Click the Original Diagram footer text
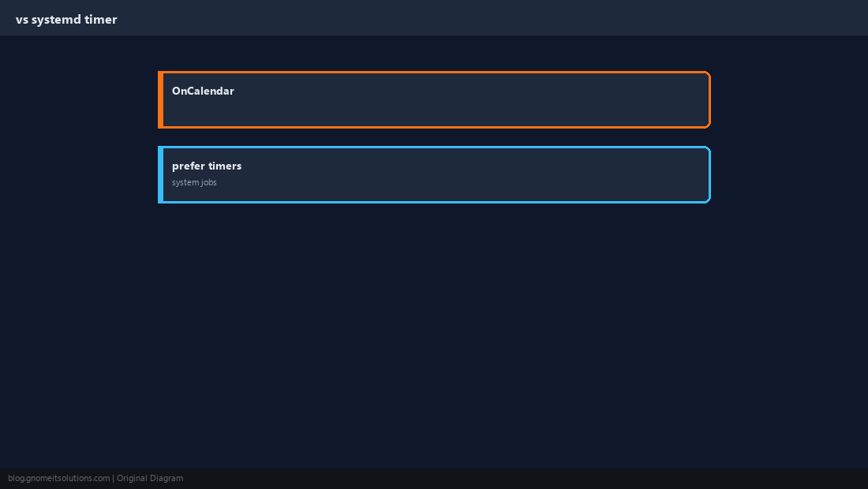 point(149,479)
